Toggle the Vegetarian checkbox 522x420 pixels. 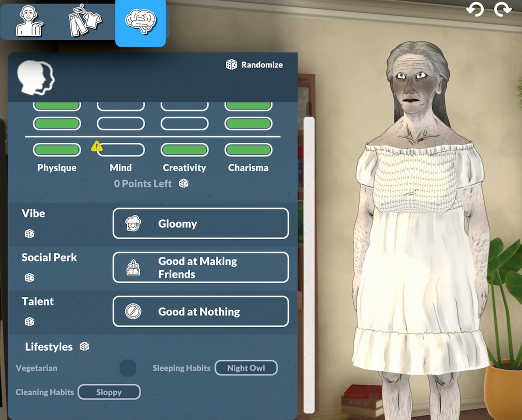point(128,367)
